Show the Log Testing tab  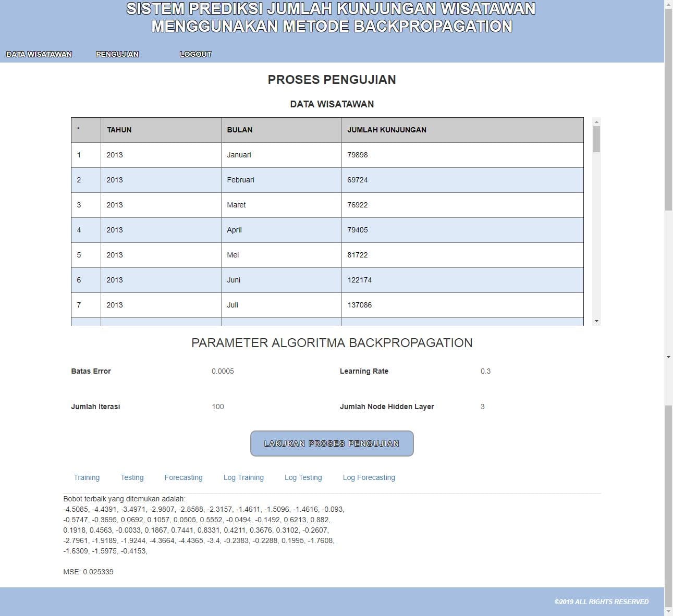coord(303,477)
